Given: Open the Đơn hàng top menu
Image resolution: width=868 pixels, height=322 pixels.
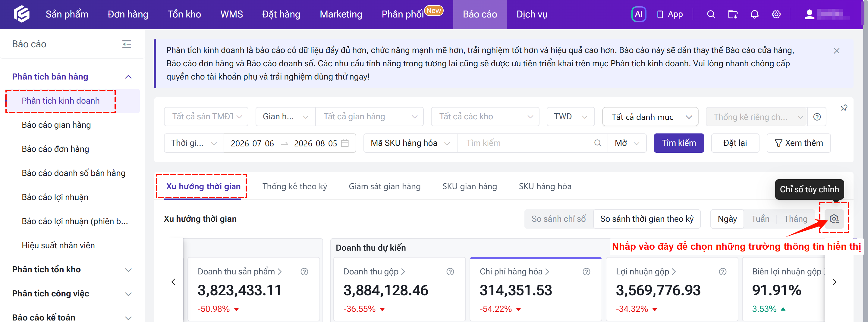Looking at the screenshot, I should click(128, 14).
